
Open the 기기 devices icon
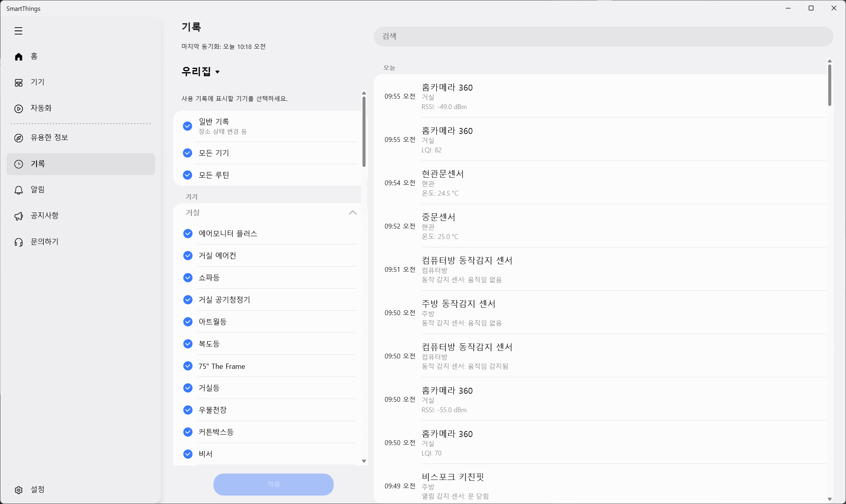(18, 83)
